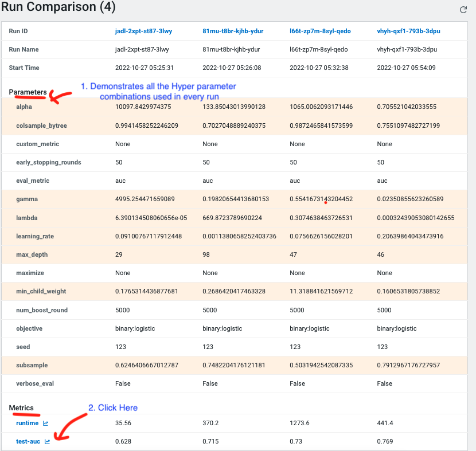Open run vhyh-qxf1-793b-3dpu details
The height and width of the screenshot is (451, 476).
pyautogui.click(x=408, y=31)
